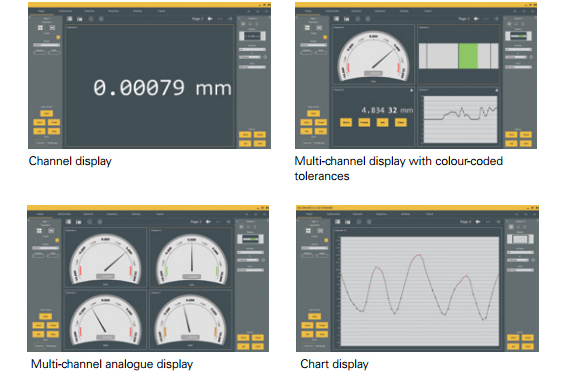Click last yellow button below 4.834 32 mm reading
This screenshot has width=570, height=375.
401,122
